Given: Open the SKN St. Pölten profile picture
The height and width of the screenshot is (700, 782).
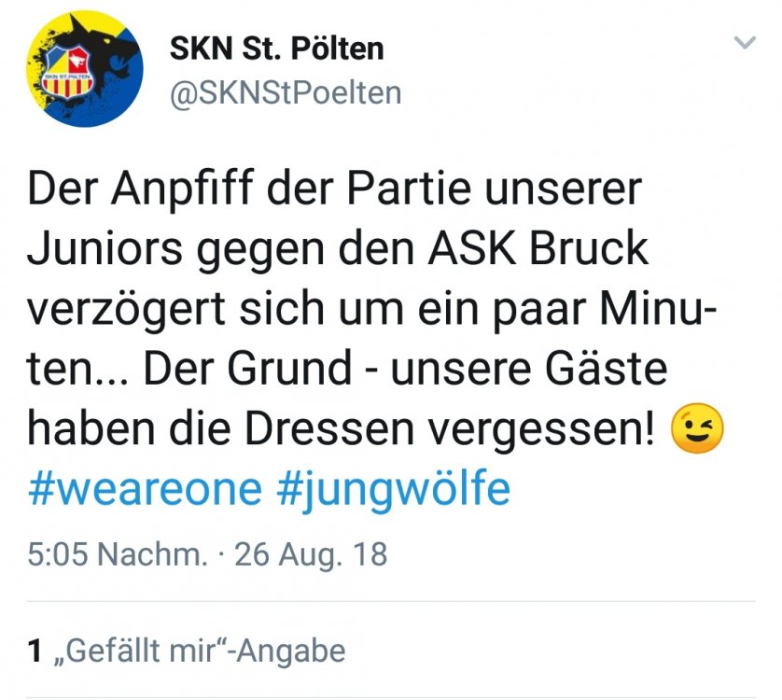Looking at the screenshot, I should [85, 68].
